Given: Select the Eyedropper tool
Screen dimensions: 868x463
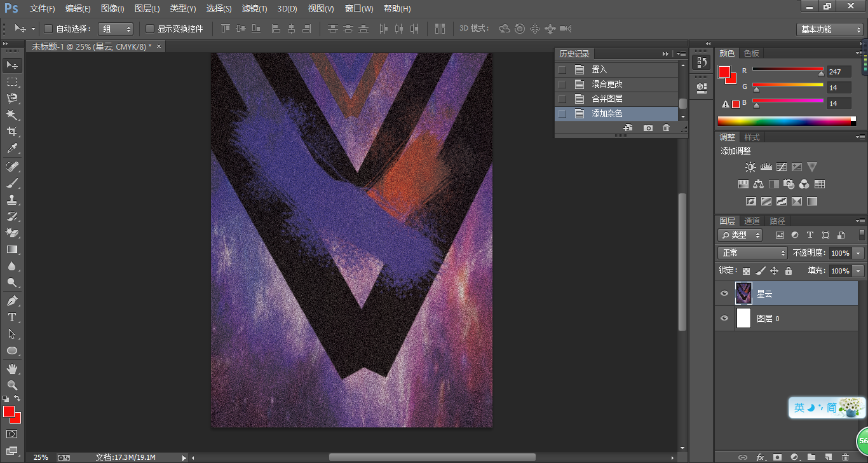Looking at the screenshot, I should point(12,149).
